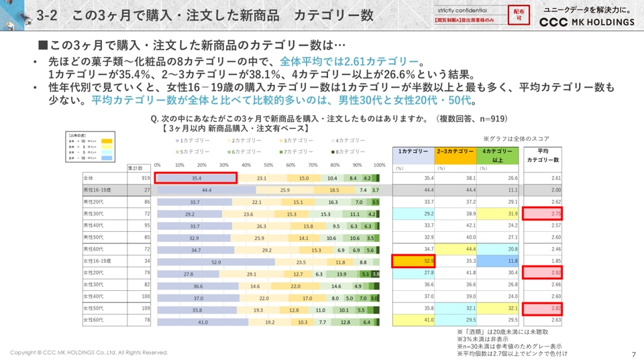This screenshot has width=644, height=362.
Task: Click the 1カテゴリー table column header
Action: [413, 156]
